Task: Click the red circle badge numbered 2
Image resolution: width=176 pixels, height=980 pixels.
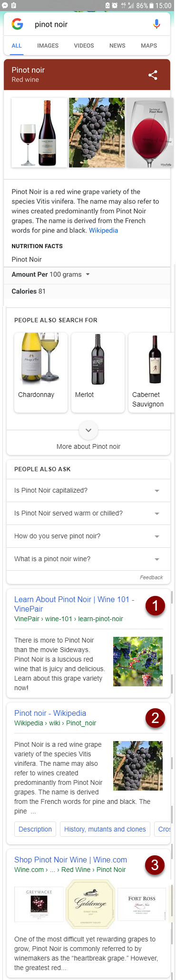Action: [155, 718]
